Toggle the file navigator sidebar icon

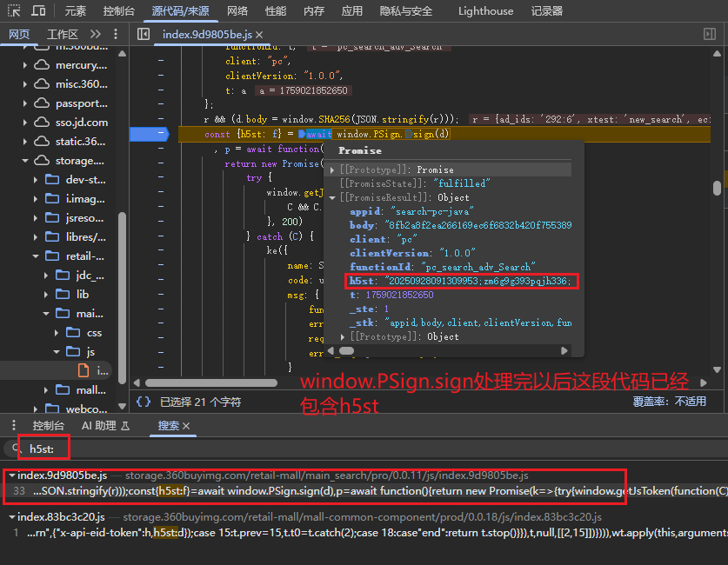click(144, 34)
